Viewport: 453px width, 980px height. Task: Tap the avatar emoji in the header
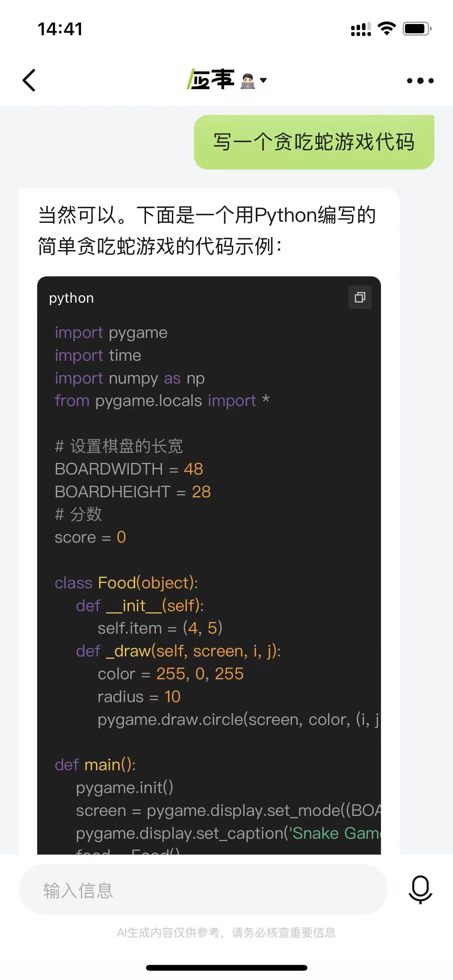click(248, 81)
